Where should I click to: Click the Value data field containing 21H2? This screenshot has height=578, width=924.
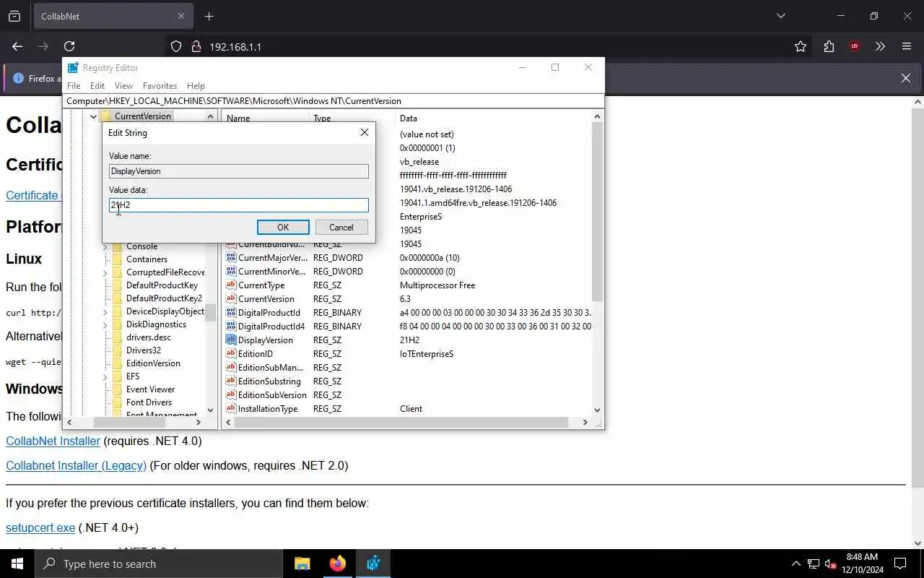pyautogui.click(x=239, y=205)
